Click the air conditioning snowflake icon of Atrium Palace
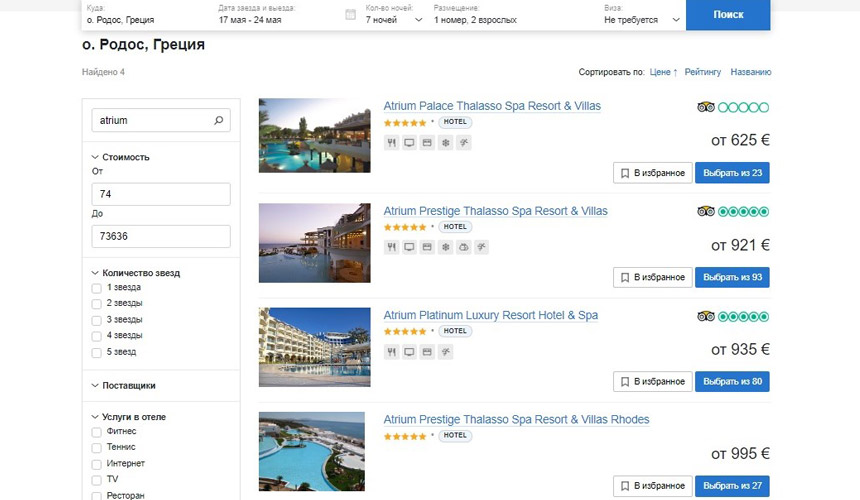 tap(445, 143)
